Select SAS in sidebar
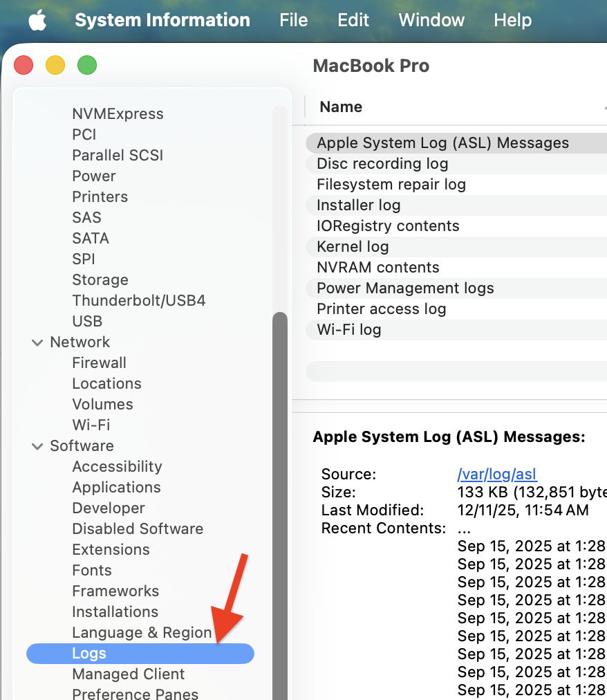Image resolution: width=607 pixels, height=700 pixels. (x=86, y=217)
